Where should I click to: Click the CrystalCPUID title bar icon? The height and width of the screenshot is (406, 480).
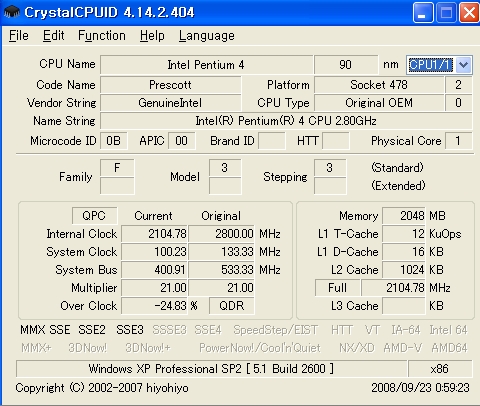(x=12, y=12)
